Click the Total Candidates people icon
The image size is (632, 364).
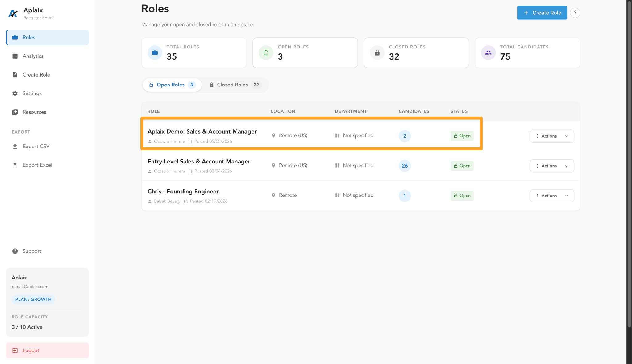click(488, 53)
